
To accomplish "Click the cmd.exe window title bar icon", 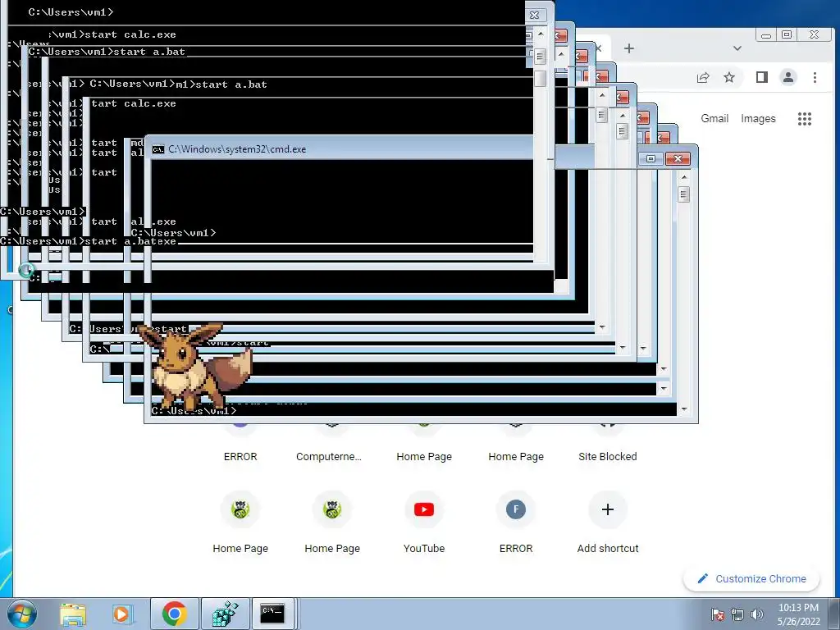I will [158, 149].
